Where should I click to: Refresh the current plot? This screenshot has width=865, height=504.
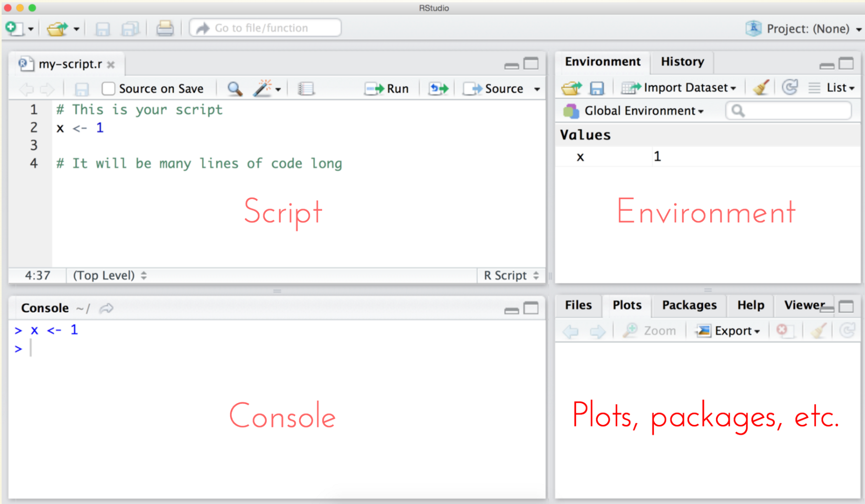click(847, 331)
